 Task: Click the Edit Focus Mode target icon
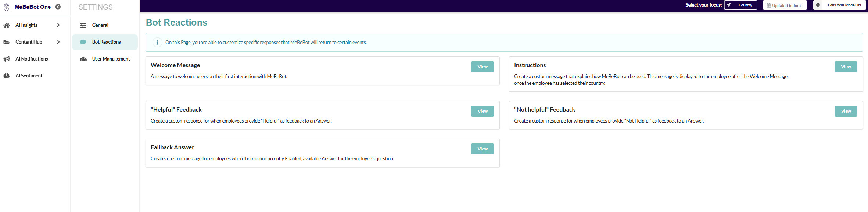818,5
